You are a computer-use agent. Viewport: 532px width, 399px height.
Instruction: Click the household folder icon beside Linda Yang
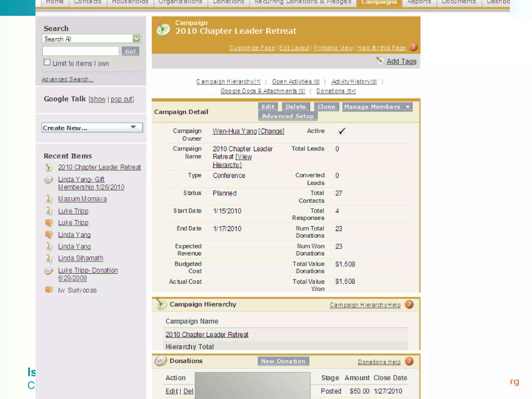pyautogui.click(x=49, y=235)
